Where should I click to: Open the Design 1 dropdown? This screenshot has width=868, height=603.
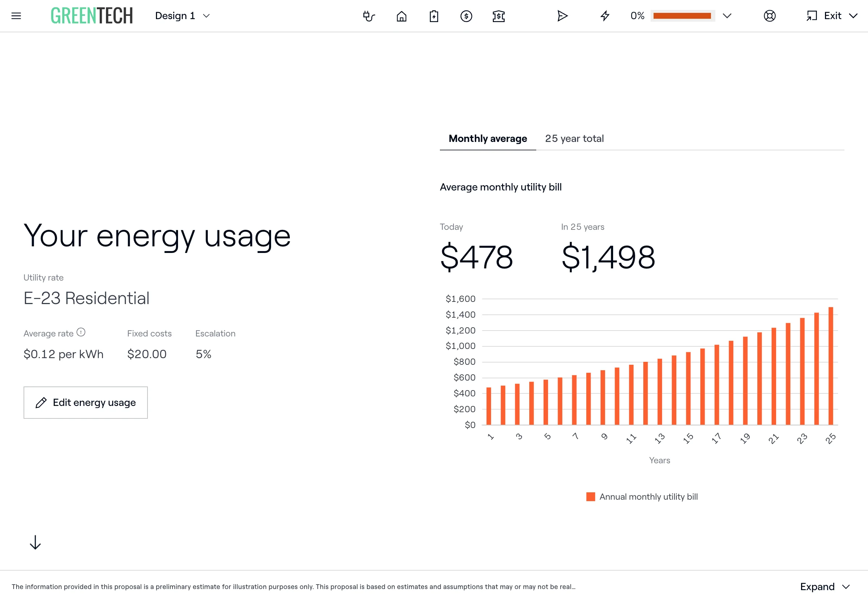pyautogui.click(x=182, y=16)
